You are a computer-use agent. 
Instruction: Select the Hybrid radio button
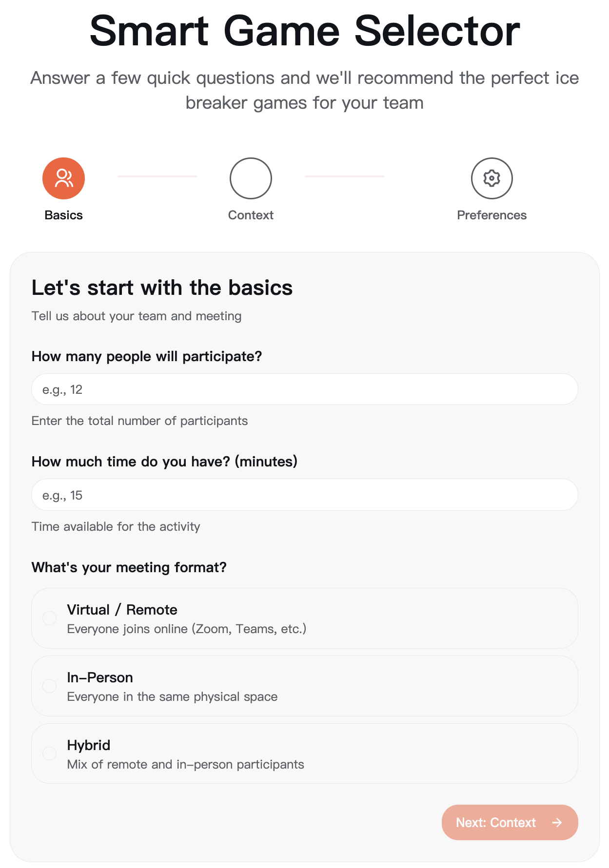pos(49,753)
